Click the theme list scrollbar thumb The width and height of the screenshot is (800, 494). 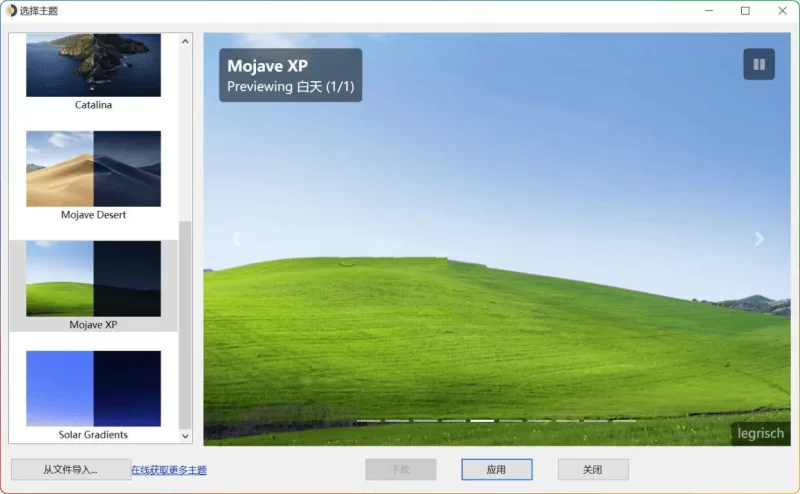(x=185, y=325)
